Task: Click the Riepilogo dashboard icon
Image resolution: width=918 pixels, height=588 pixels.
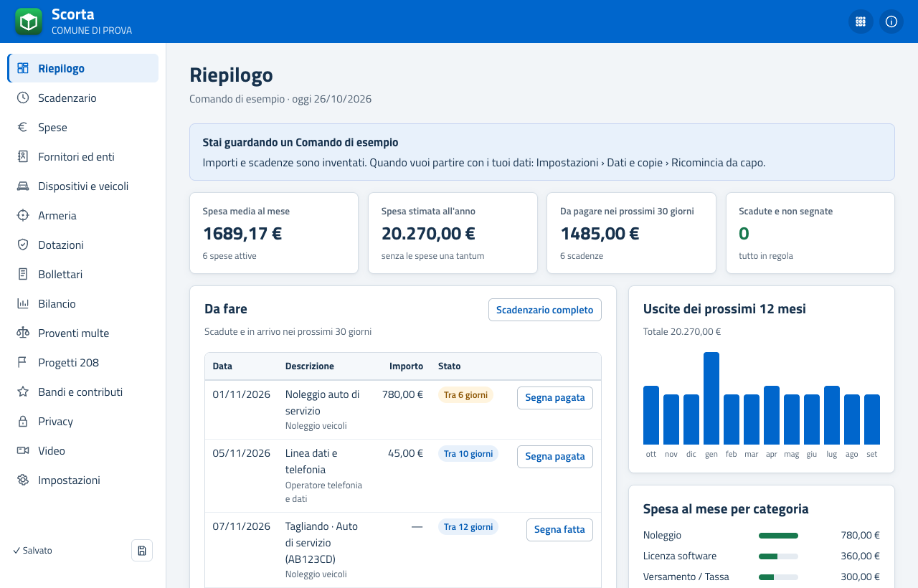Action: (x=23, y=68)
